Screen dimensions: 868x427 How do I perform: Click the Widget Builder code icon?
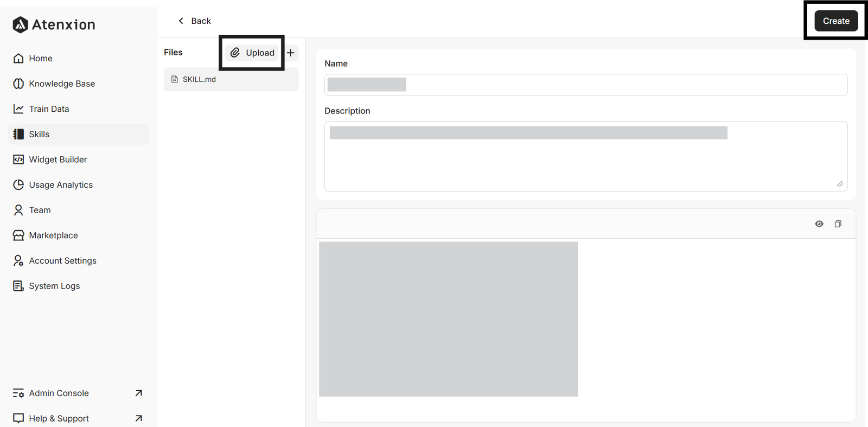click(18, 160)
